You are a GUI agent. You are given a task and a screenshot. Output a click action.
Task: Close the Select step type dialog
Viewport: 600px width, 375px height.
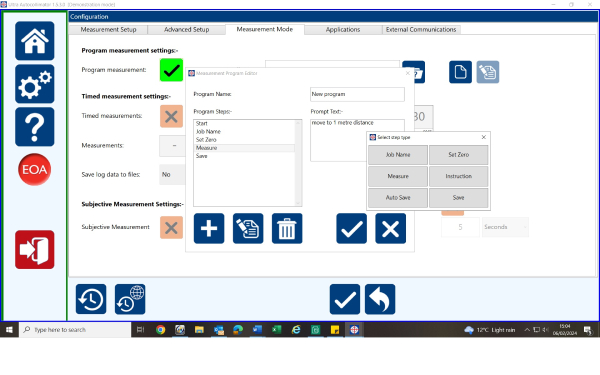484,137
